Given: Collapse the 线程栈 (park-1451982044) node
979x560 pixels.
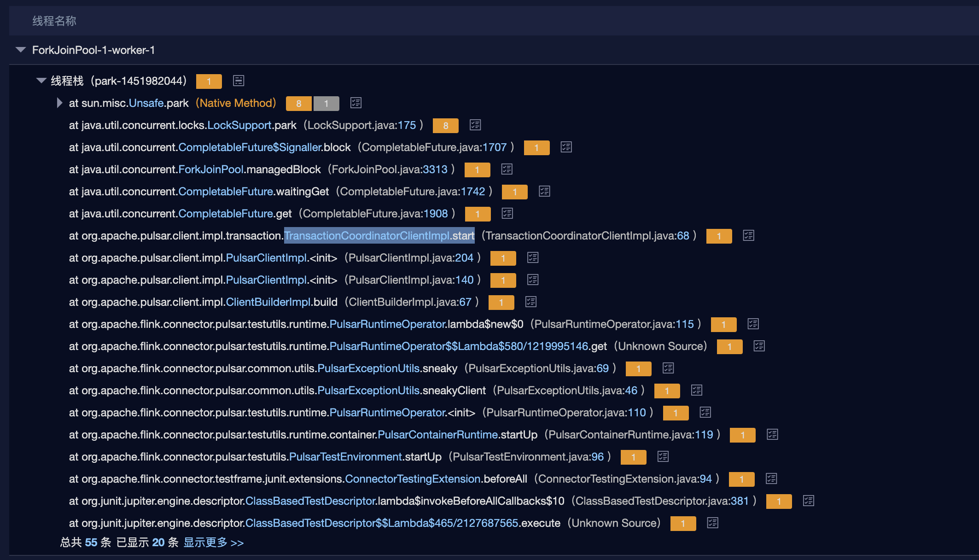Looking at the screenshot, I should coord(41,81).
